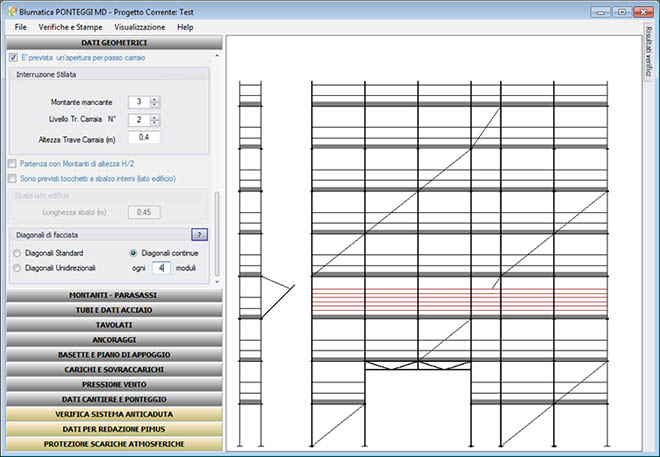Choose the Diagonali continue radio button
Screen dimensions: 660x457
coord(135,253)
